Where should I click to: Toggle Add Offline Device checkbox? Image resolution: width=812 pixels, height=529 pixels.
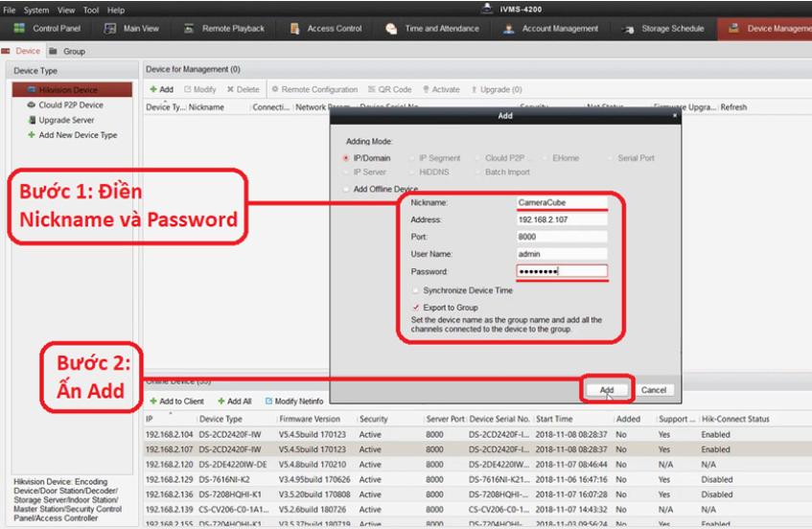pyautogui.click(x=346, y=189)
